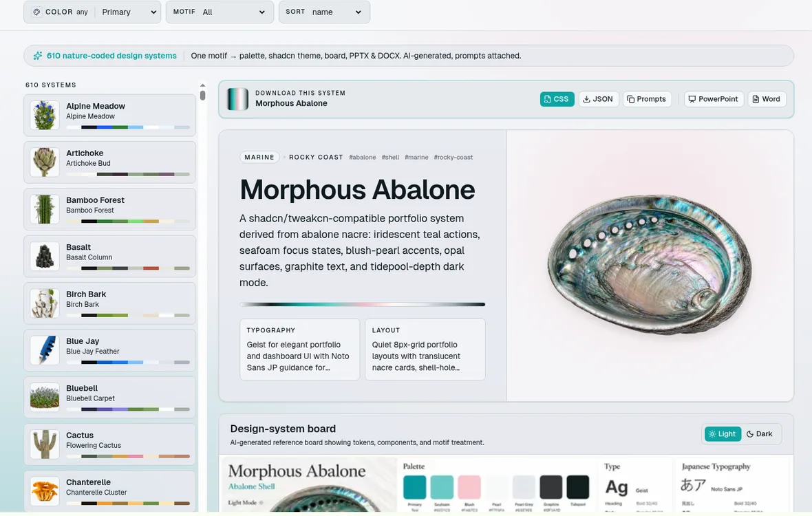Screen dimensions: 812x516
Task: Open the Primary color role dropdown
Action: [129, 12]
